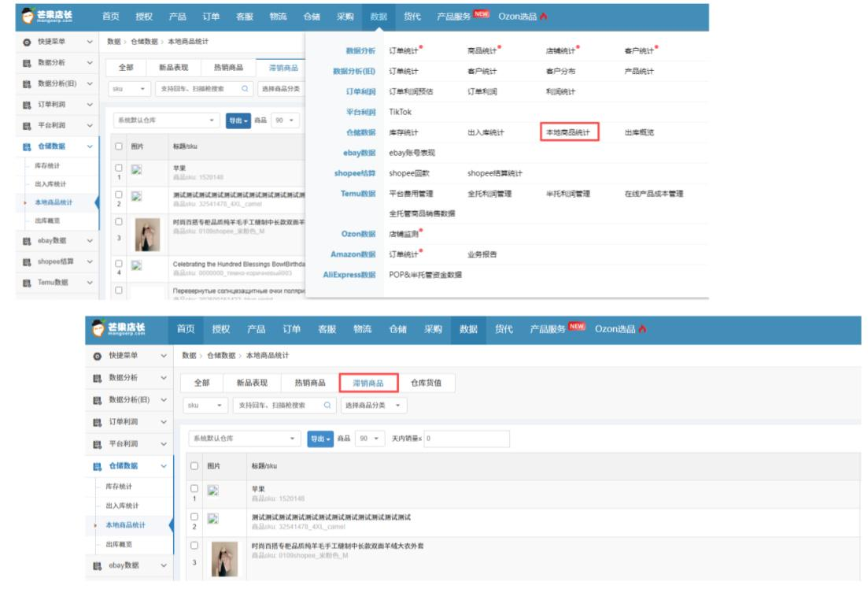Screen dimensions: 868x589
Task: Click the 天内销量 input field
Action: click(x=466, y=439)
